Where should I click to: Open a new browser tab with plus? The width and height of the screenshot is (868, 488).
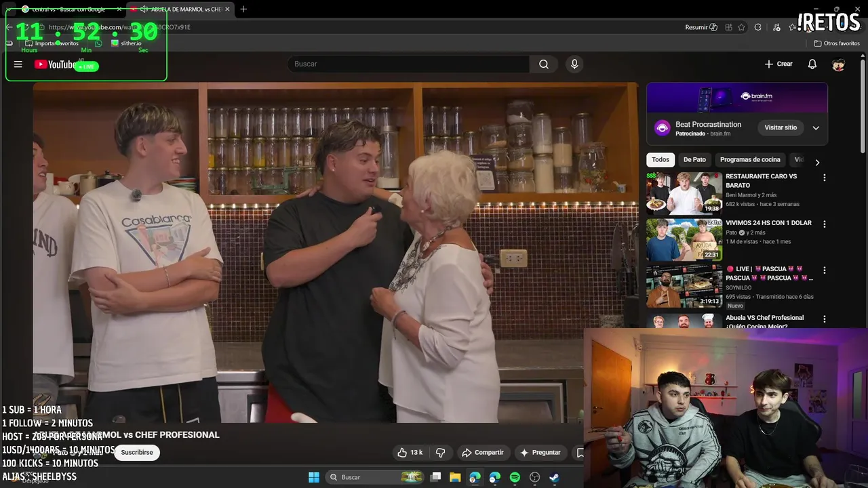tap(243, 9)
